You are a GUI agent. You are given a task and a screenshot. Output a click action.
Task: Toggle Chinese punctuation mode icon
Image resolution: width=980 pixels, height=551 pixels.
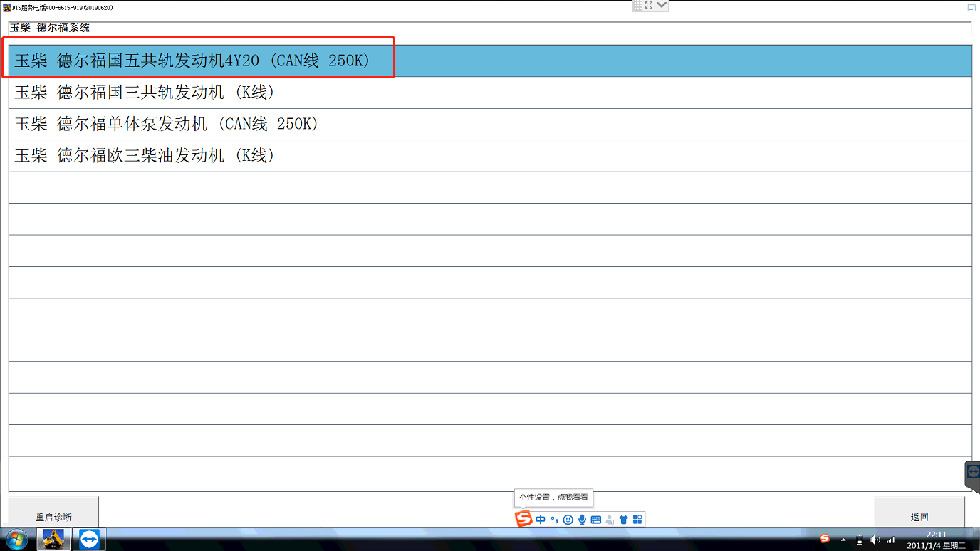tap(554, 520)
